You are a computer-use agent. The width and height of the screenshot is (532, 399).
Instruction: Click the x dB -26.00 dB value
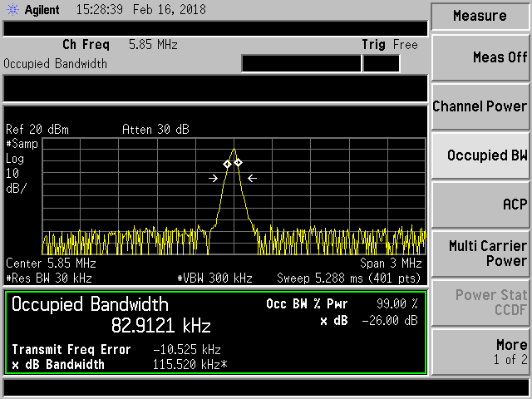coord(396,320)
